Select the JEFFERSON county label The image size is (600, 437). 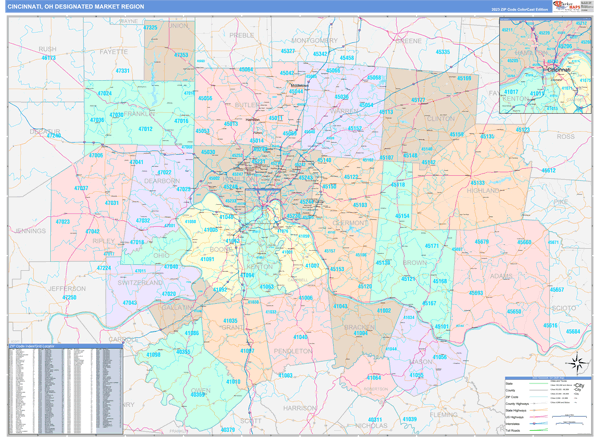click(67, 289)
